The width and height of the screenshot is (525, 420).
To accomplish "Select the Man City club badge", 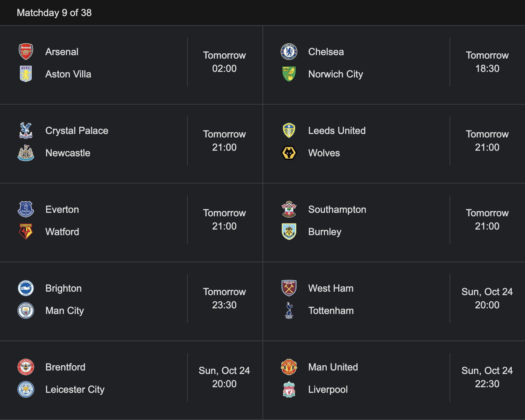I will click(26, 310).
